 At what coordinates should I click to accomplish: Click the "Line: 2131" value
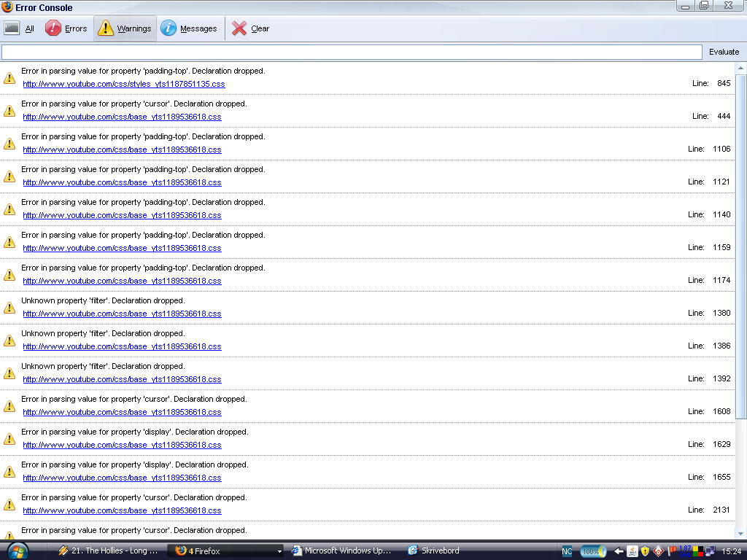pos(709,510)
